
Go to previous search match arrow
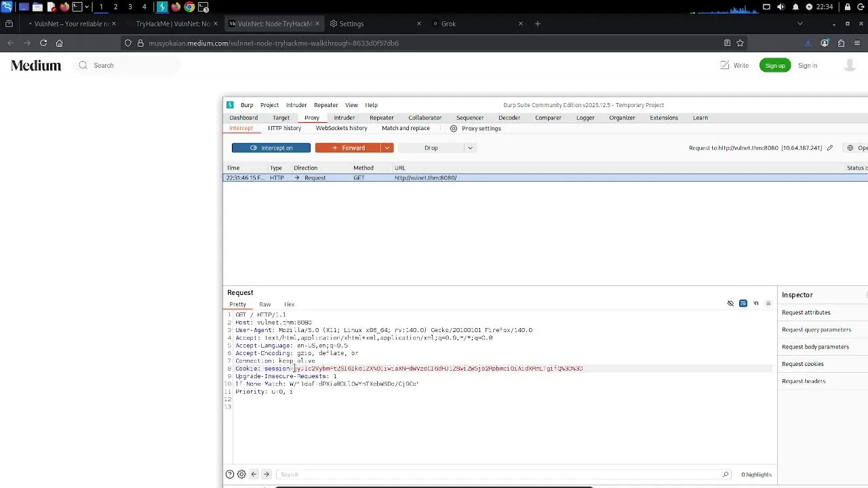(254, 474)
